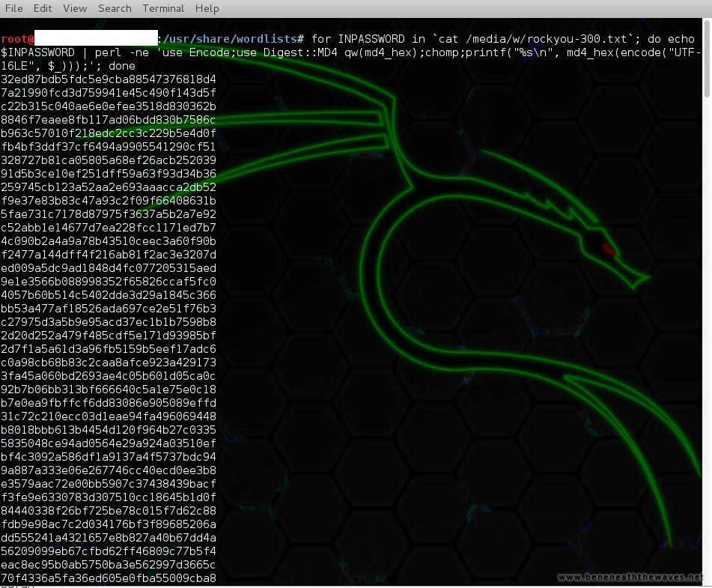Click the hash starting with "c0a98cb6"
The height and width of the screenshot is (588, 712).
click(x=109, y=363)
